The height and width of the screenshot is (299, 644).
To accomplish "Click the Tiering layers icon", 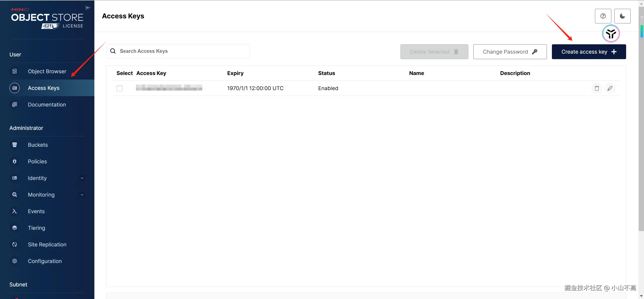I will tap(15, 228).
